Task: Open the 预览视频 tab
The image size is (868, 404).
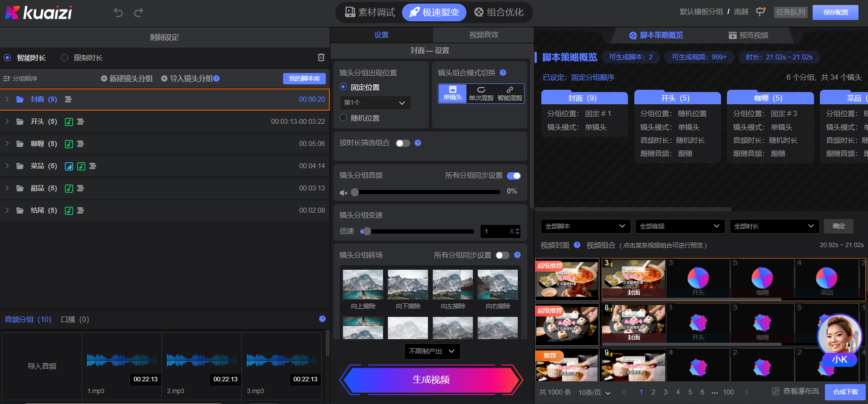Action: [748, 35]
